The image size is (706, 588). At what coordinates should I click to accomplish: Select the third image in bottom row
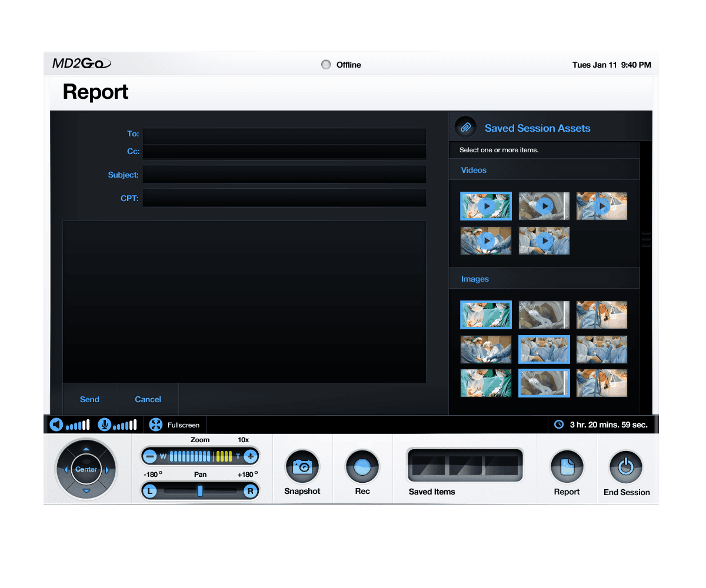pos(602,383)
